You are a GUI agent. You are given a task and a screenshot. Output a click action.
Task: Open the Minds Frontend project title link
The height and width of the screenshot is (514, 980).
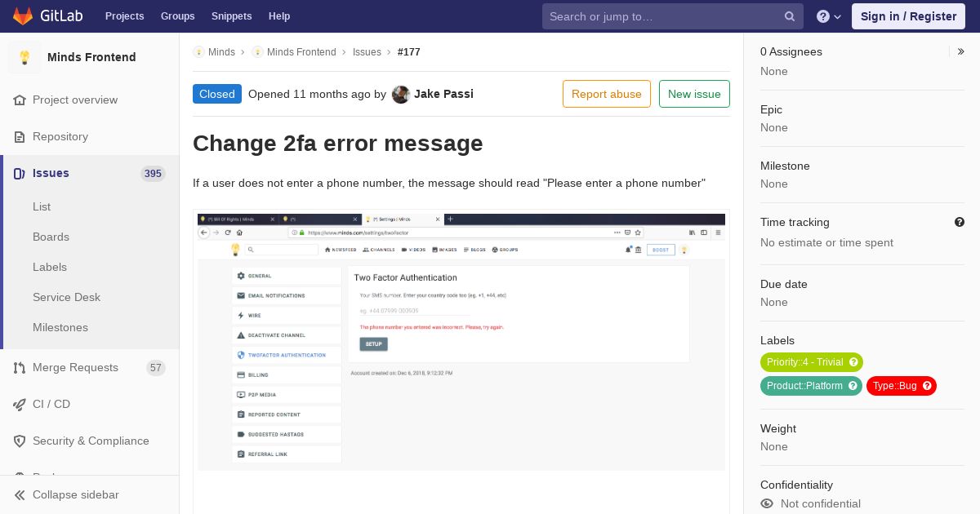pos(91,57)
